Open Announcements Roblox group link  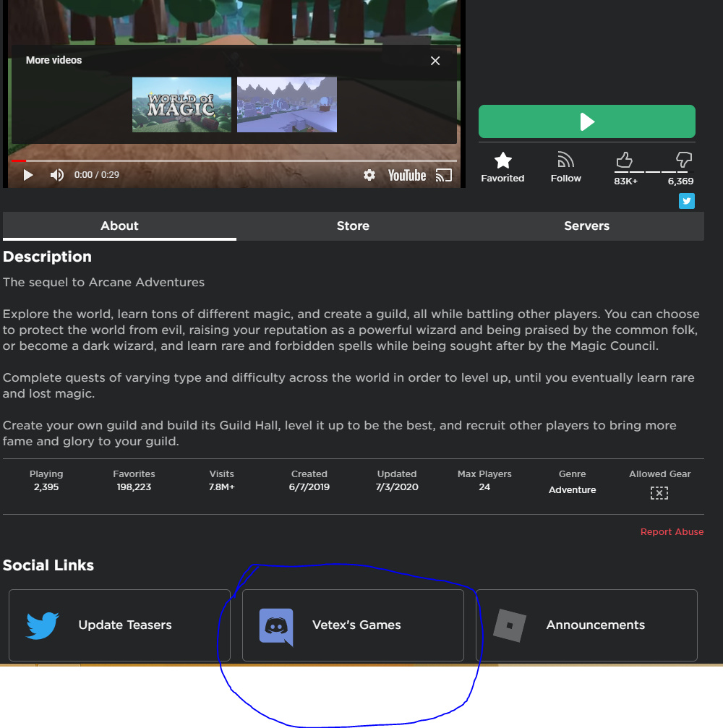[586, 625]
